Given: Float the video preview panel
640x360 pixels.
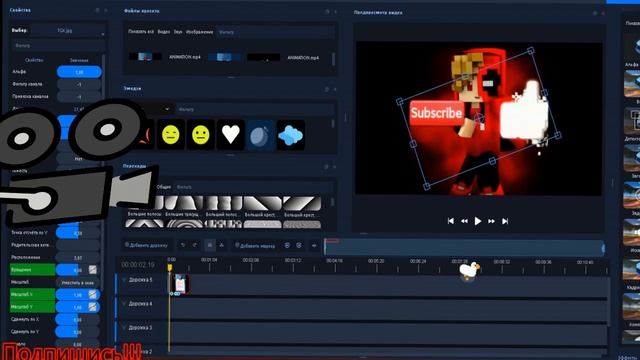Looking at the screenshot, I should click(595, 13).
